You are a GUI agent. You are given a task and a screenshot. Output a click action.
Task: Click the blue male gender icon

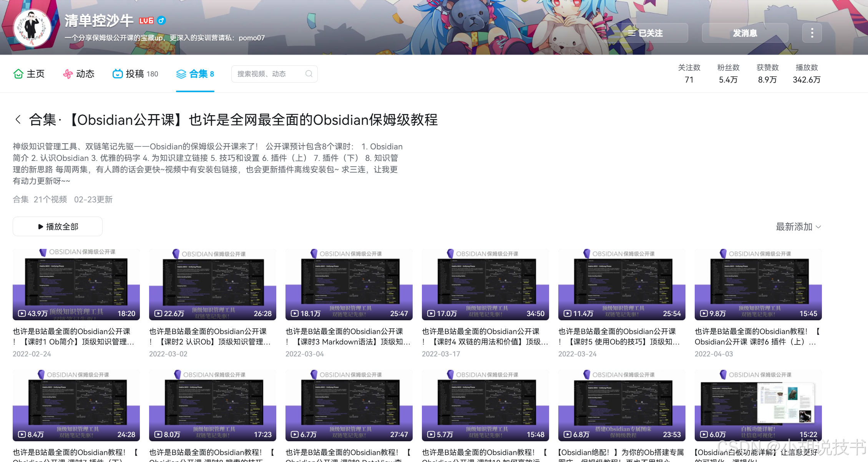162,21
